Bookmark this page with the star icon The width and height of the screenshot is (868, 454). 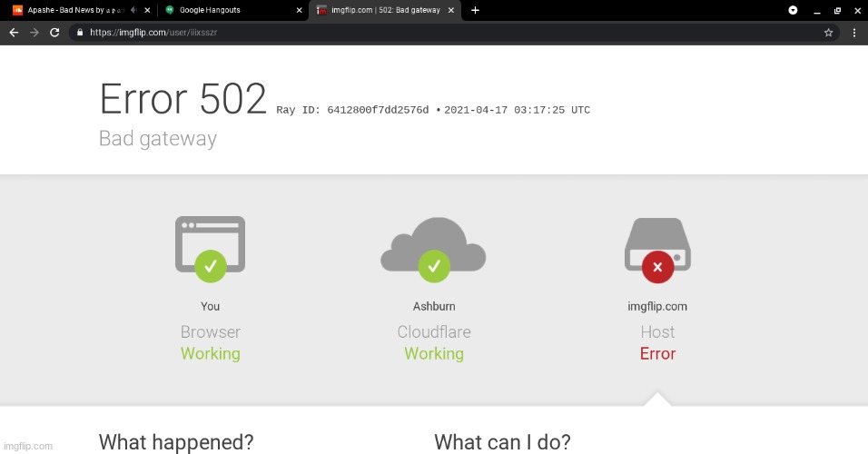(x=828, y=32)
